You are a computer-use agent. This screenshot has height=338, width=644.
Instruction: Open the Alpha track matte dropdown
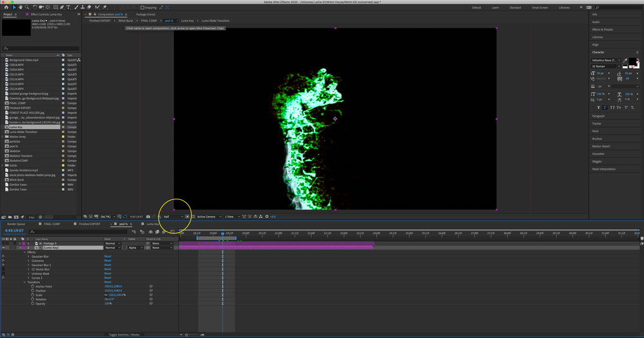135,248
